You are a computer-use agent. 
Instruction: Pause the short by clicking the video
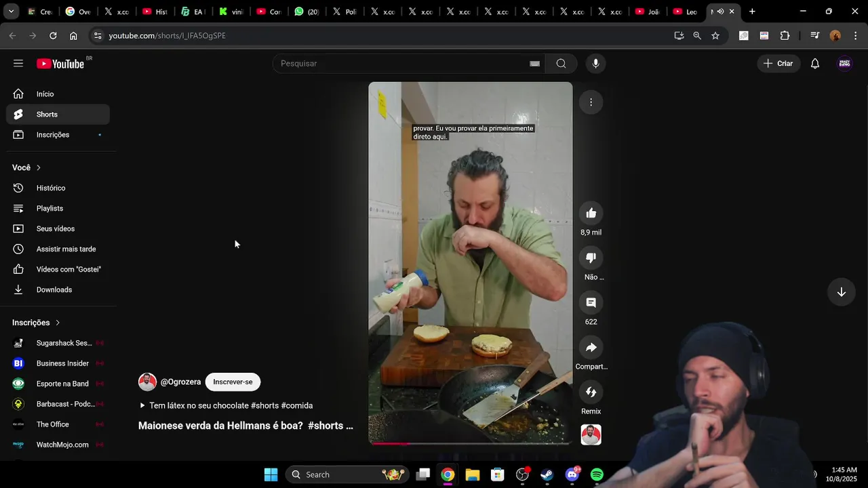pyautogui.click(x=471, y=263)
